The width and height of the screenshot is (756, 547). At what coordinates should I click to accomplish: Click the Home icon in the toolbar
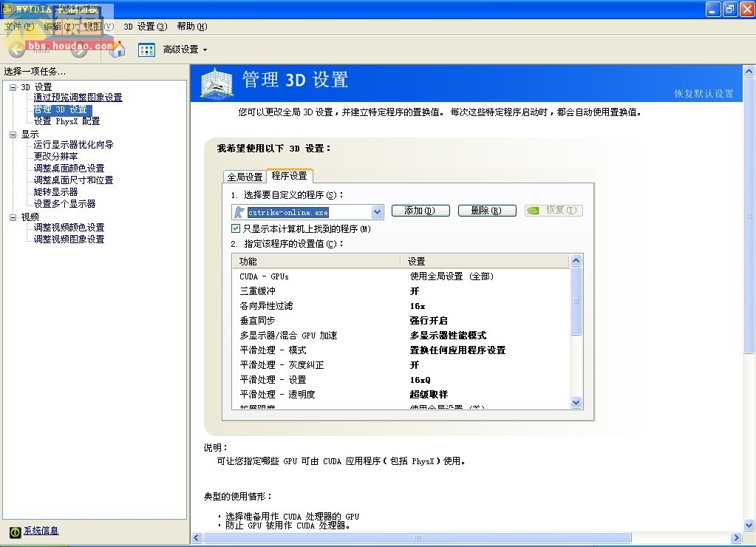point(118,50)
